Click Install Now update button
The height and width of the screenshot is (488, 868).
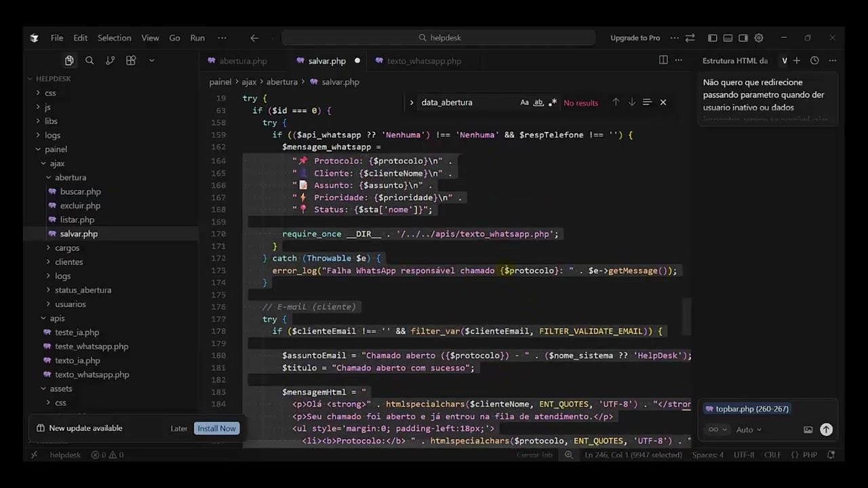217,428
